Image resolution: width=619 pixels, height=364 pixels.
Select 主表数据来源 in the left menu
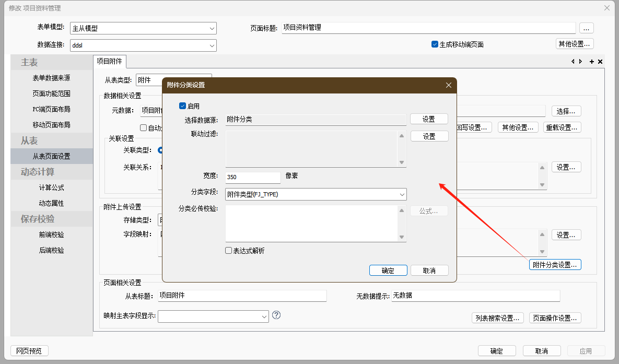(51, 78)
